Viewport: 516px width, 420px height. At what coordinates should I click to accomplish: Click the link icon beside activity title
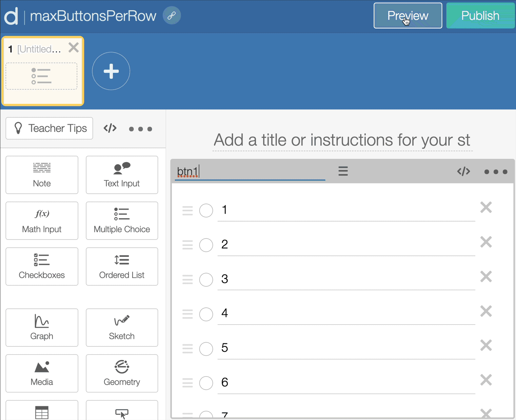[172, 16]
